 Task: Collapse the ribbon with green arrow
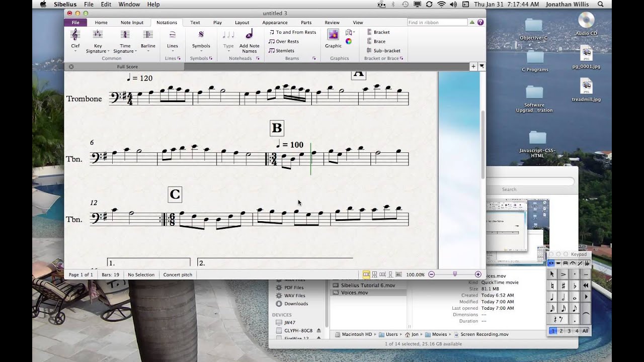click(x=472, y=22)
